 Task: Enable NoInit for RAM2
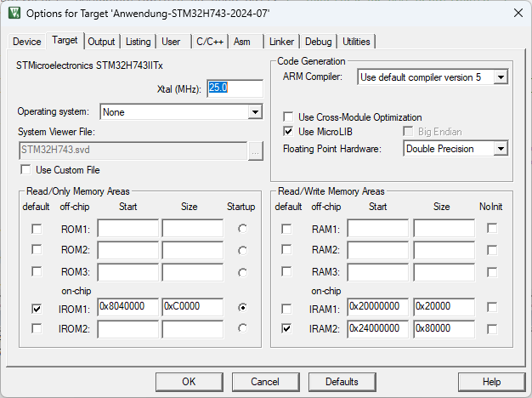[492, 250]
